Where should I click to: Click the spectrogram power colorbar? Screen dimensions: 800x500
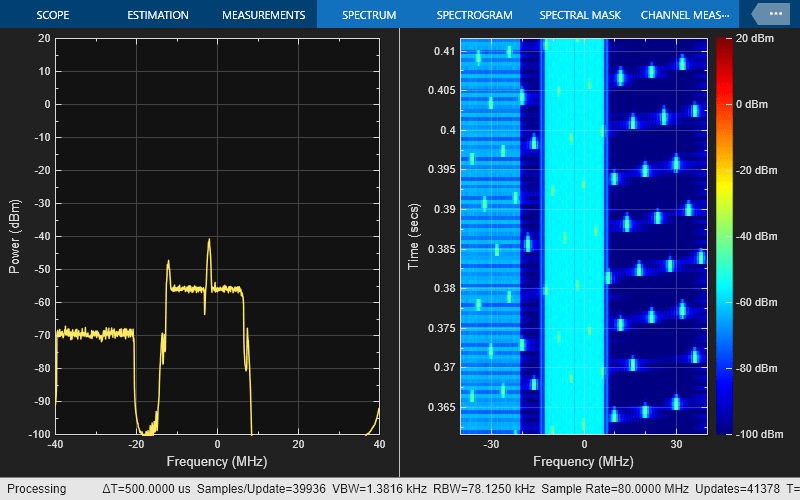click(x=725, y=235)
